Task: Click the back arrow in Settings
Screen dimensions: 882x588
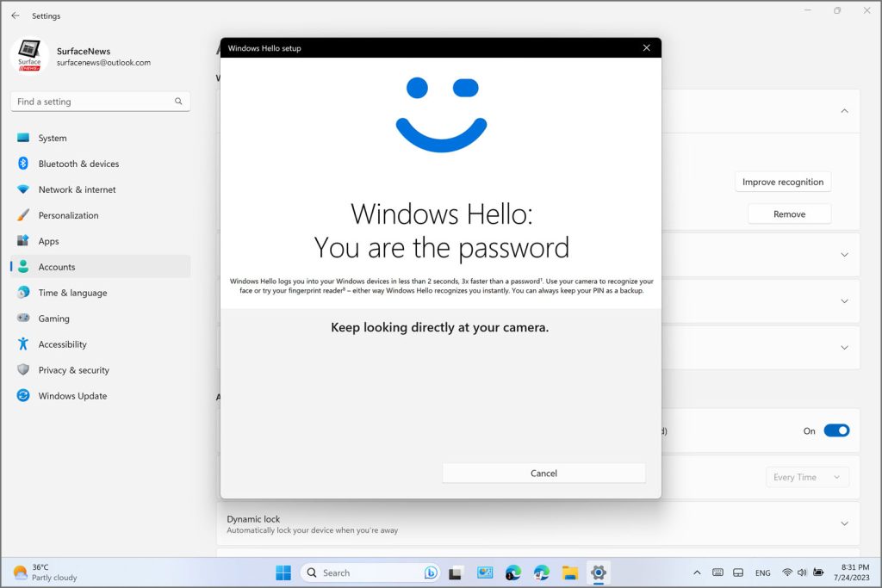Action: (16, 15)
